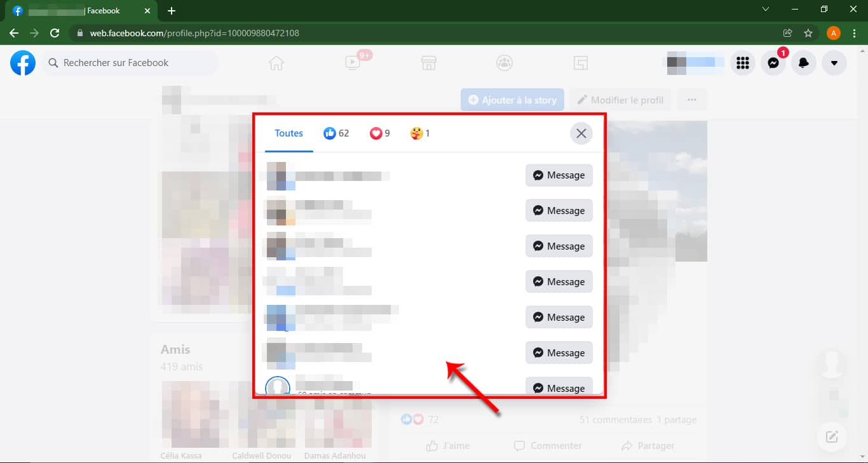
Task: Click the site lock icon in address bar
Action: (x=79, y=33)
